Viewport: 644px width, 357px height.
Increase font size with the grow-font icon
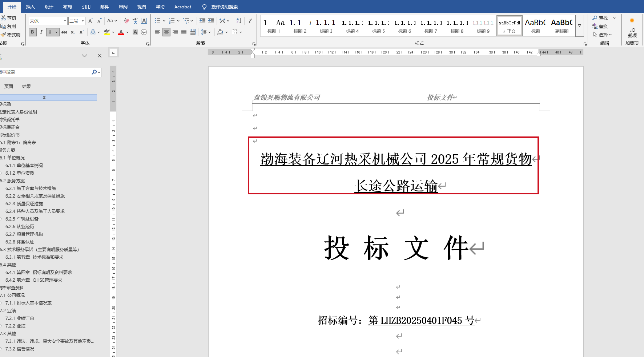point(90,21)
